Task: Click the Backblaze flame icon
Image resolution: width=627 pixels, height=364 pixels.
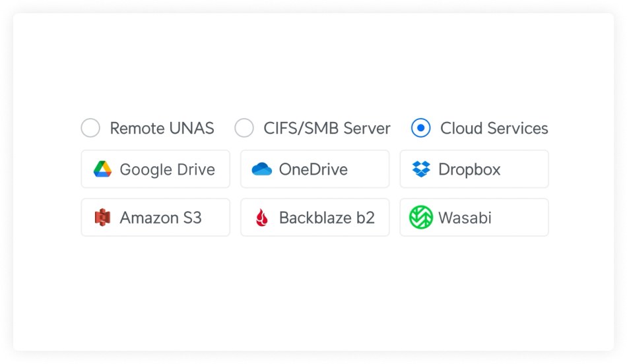Action: [x=262, y=218]
